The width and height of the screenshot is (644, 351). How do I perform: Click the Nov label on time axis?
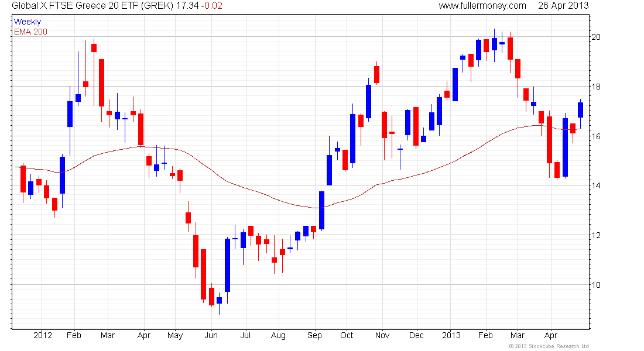tap(382, 335)
